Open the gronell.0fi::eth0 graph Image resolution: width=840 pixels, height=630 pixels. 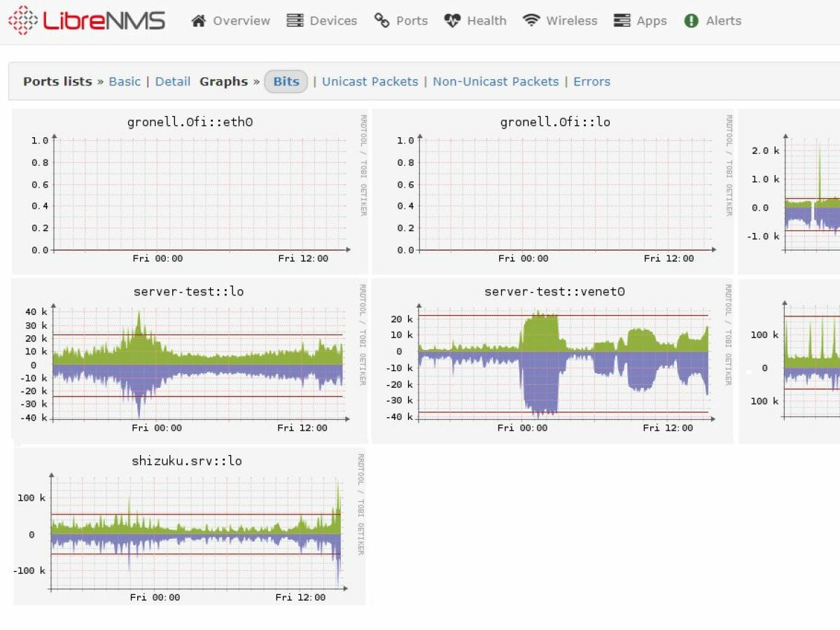pos(190,191)
